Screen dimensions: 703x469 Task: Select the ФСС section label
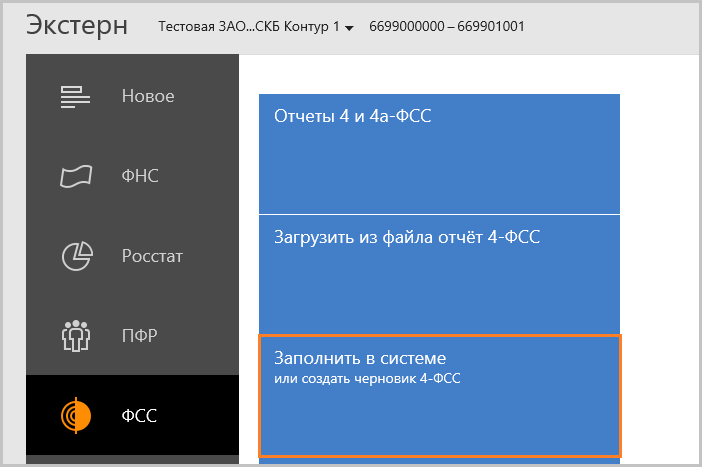click(139, 416)
